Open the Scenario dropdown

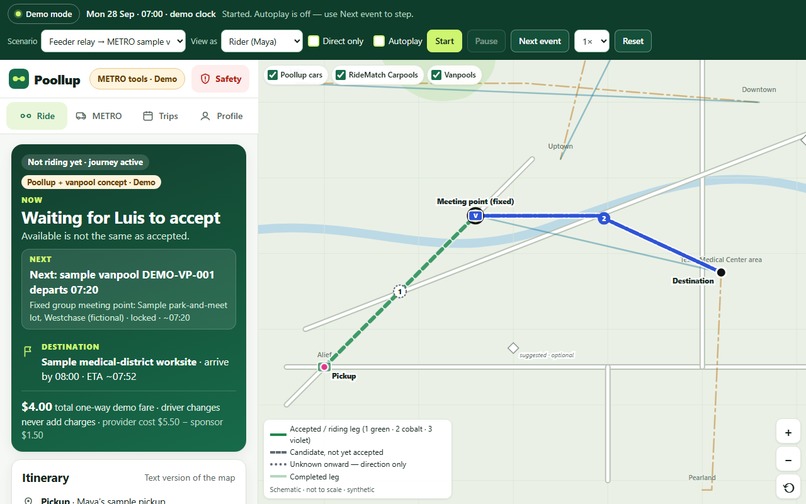pos(113,41)
